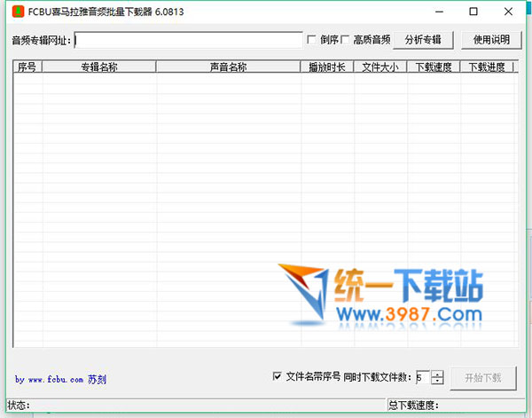The image size is (532, 418).
Task: Enable the 倒序 checkbox
Action: pos(311,40)
